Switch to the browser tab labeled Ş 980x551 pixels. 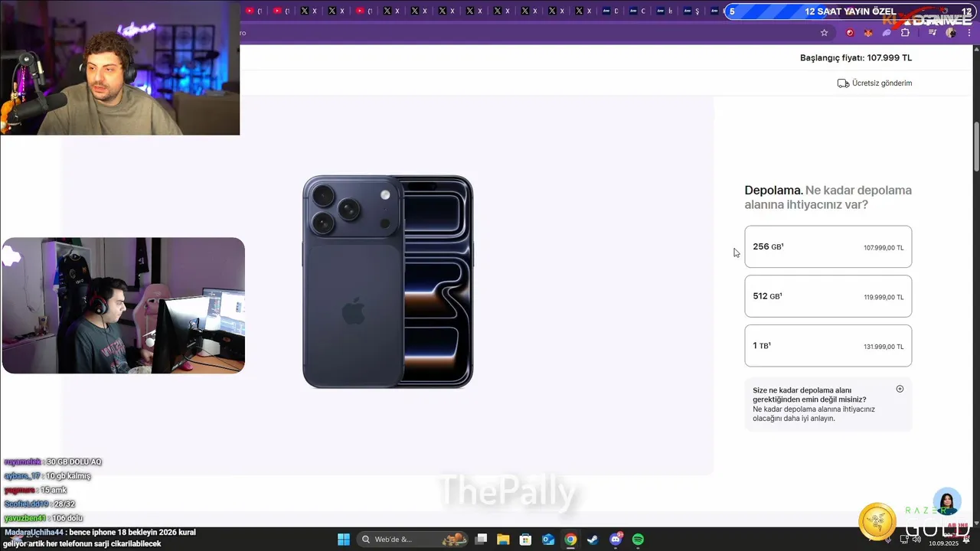click(x=691, y=11)
